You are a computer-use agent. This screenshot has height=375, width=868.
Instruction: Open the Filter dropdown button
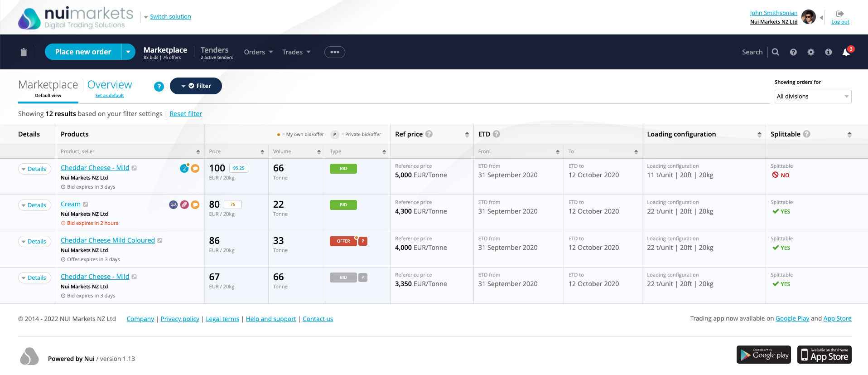196,86
